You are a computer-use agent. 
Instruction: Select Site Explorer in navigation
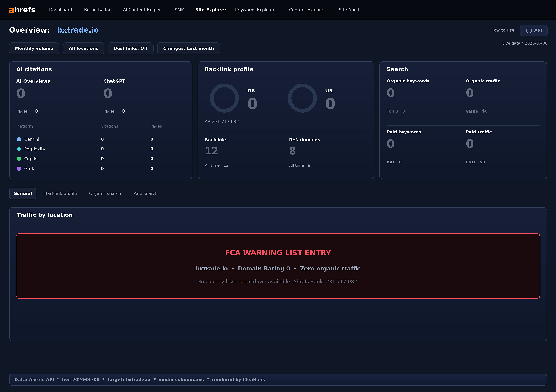211,10
